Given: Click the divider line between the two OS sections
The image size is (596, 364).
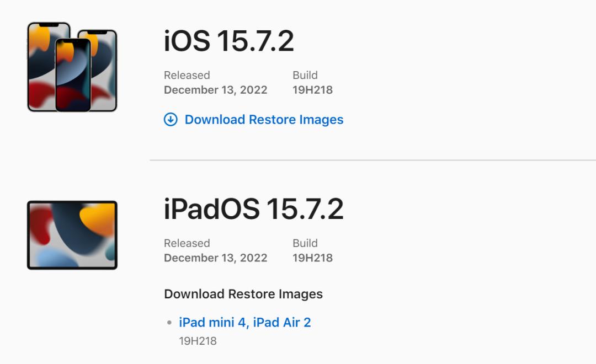Looking at the screenshot, I should pyautogui.click(x=372, y=160).
